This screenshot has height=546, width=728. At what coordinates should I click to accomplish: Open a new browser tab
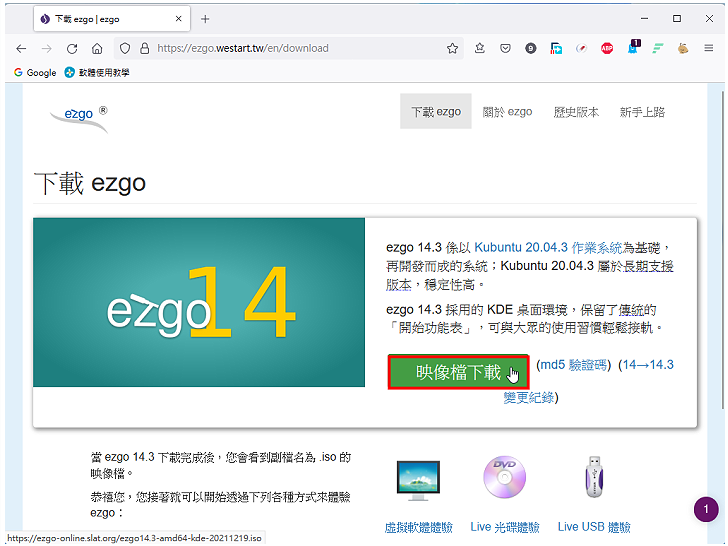(x=205, y=19)
